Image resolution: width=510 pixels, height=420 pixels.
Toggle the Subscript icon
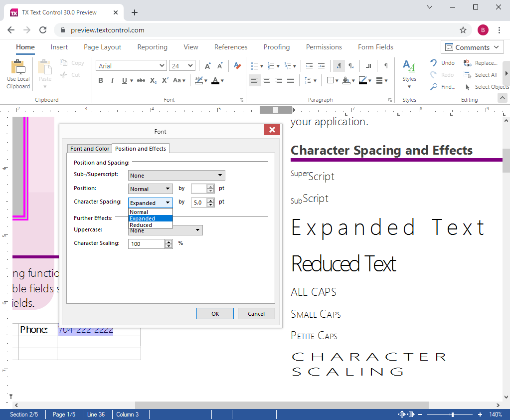tap(153, 80)
